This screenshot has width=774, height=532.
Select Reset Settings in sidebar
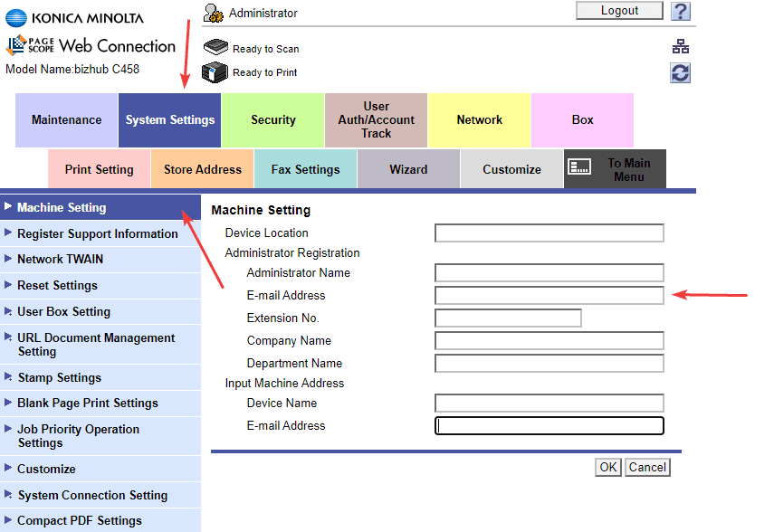tap(57, 286)
